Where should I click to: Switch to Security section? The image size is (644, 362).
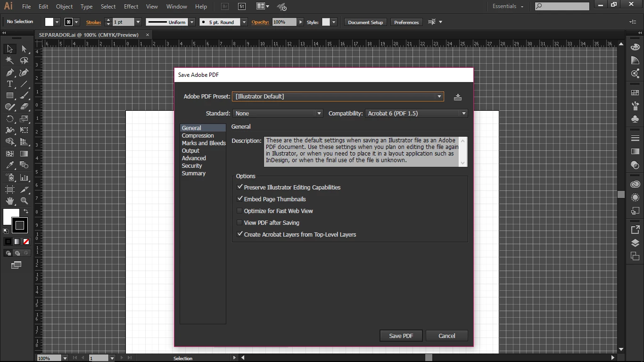tap(192, 165)
